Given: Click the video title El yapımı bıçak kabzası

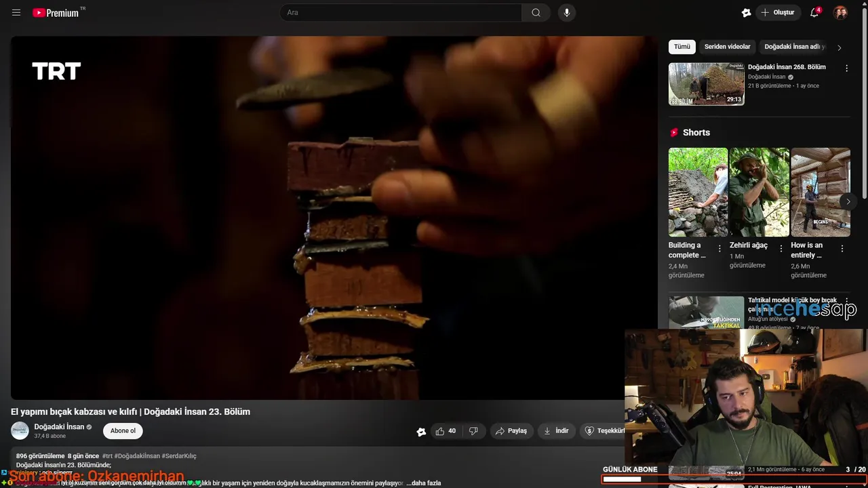Looking at the screenshot, I should 130,411.
